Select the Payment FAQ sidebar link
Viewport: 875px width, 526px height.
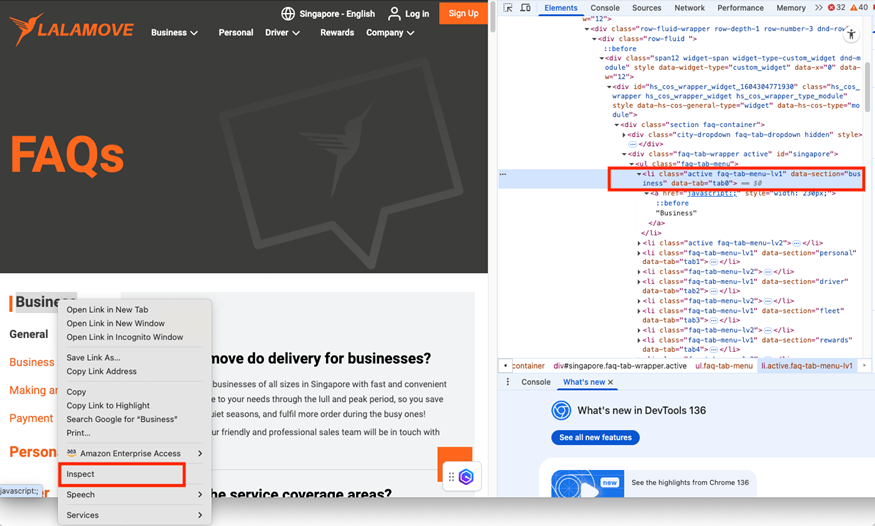coord(31,418)
